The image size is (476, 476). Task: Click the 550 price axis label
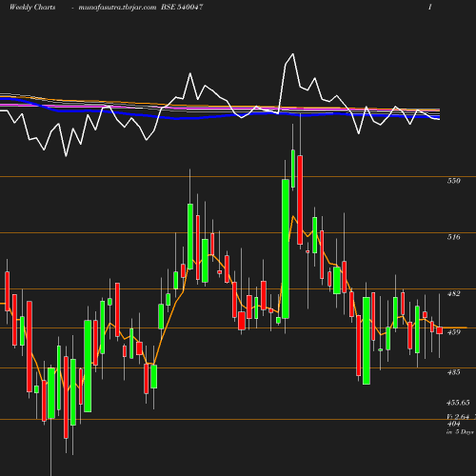[453, 181]
